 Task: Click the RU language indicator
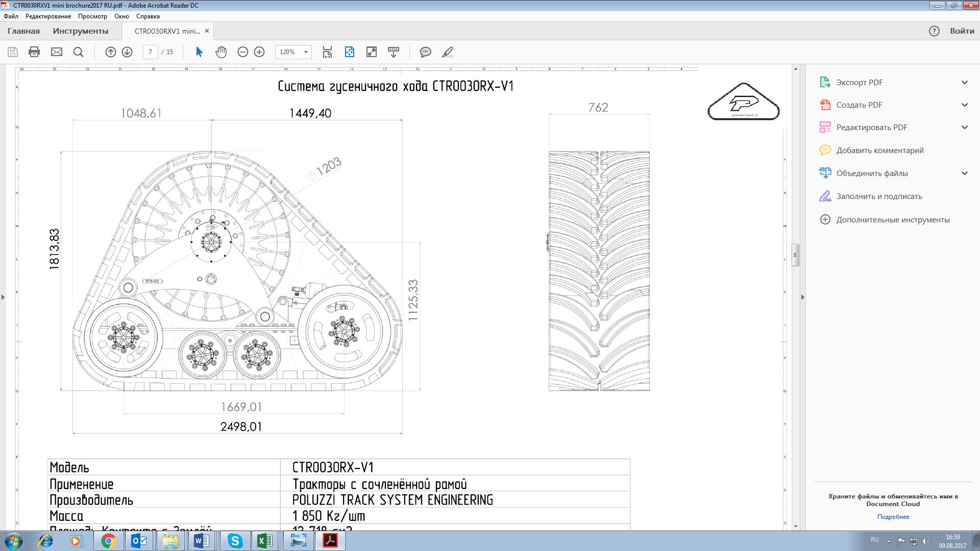pos(875,540)
